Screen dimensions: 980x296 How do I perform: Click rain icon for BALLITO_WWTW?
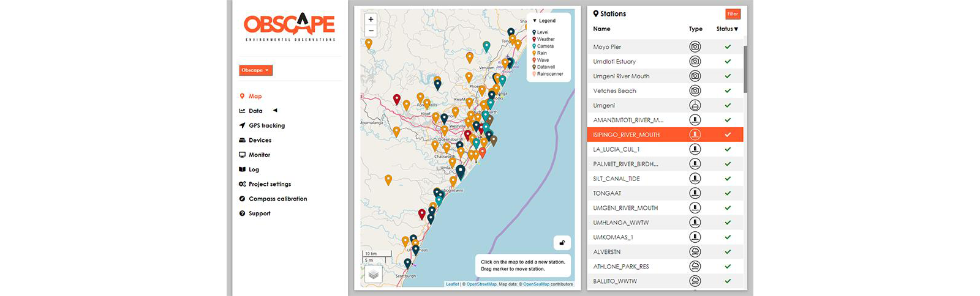pos(695,281)
